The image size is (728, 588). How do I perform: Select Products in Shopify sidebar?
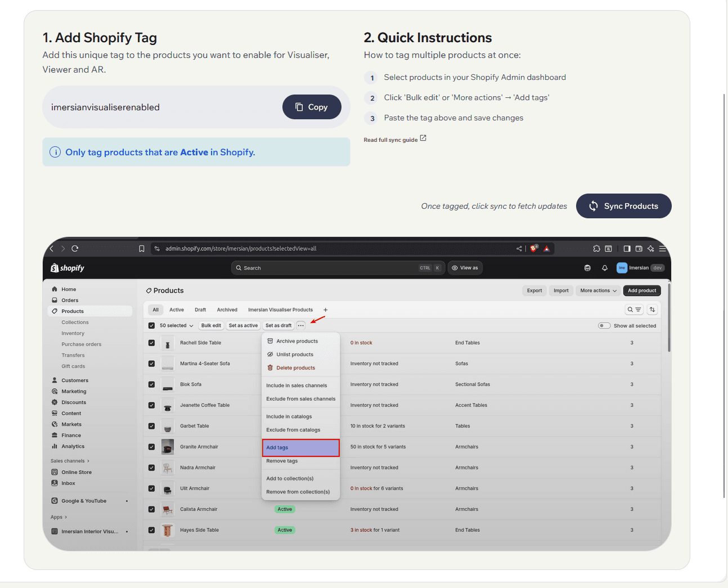90,311
